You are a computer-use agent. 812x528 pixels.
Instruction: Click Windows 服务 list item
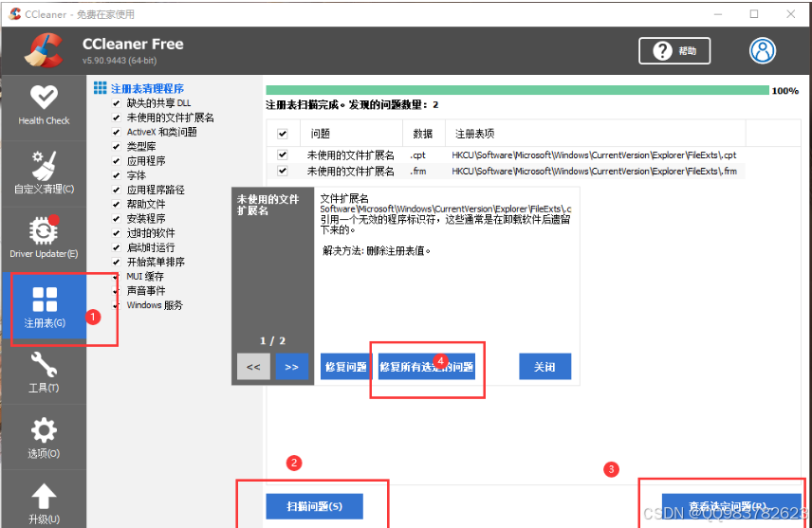coord(155,305)
